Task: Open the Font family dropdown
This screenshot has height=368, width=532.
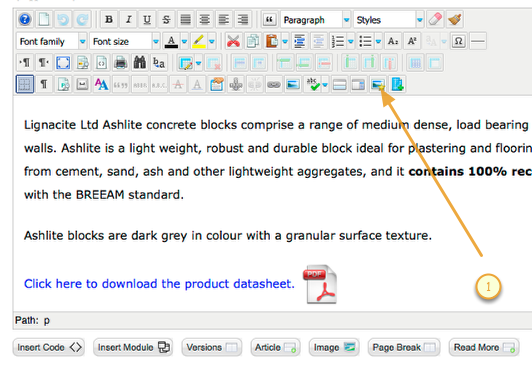Action: [x=52, y=41]
